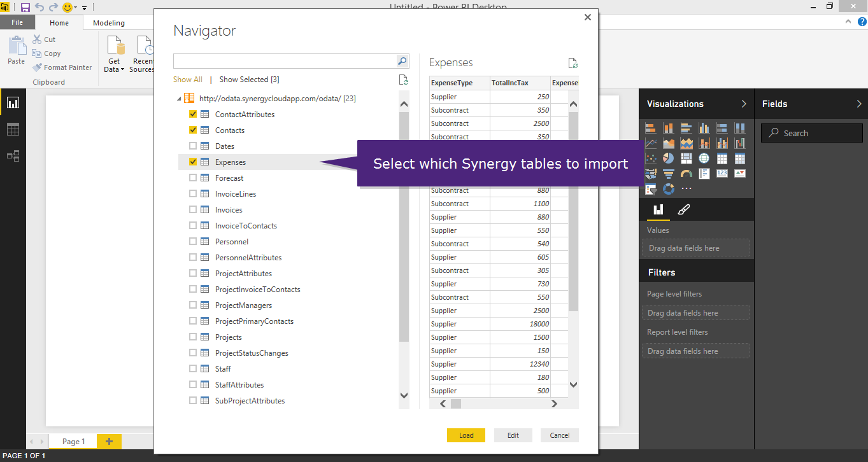Image resolution: width=868 pixels, height=462 pixels.
Task: Choose the KPI visualization
Action: (739, 173)
